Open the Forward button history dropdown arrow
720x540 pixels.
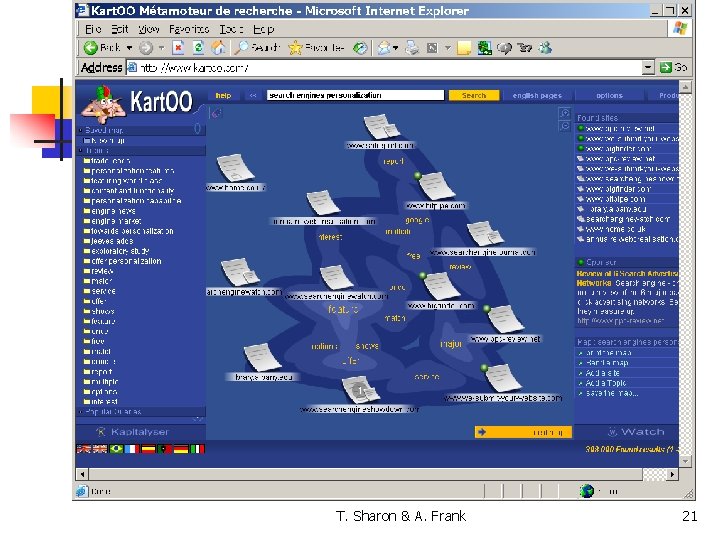(161, 48)
